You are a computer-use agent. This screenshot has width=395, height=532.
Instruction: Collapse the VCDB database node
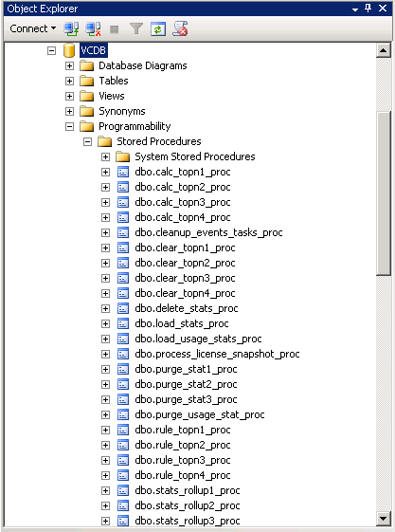pos(51,51)
